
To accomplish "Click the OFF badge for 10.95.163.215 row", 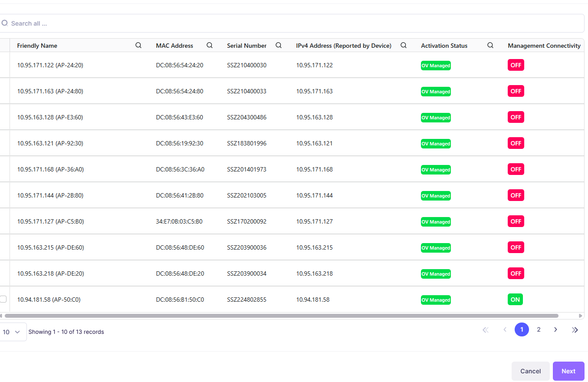I will 516,247.
